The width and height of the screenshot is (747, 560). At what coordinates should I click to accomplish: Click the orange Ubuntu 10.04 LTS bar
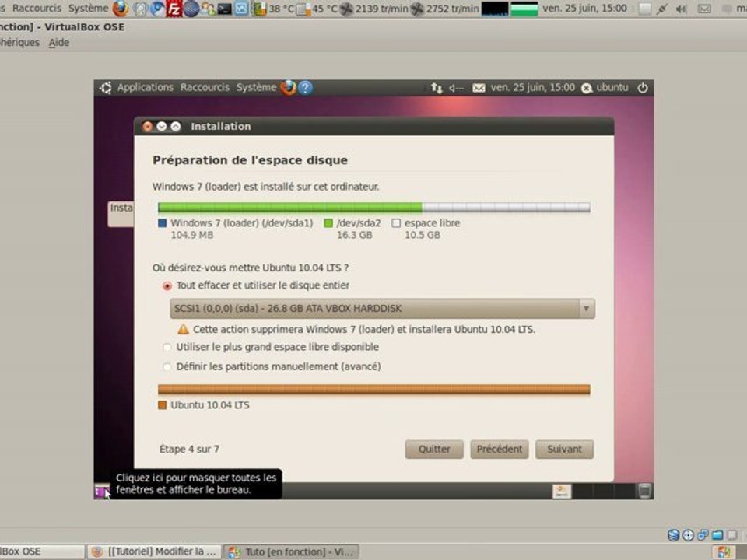pyautogui.click(x=374, y=390)
